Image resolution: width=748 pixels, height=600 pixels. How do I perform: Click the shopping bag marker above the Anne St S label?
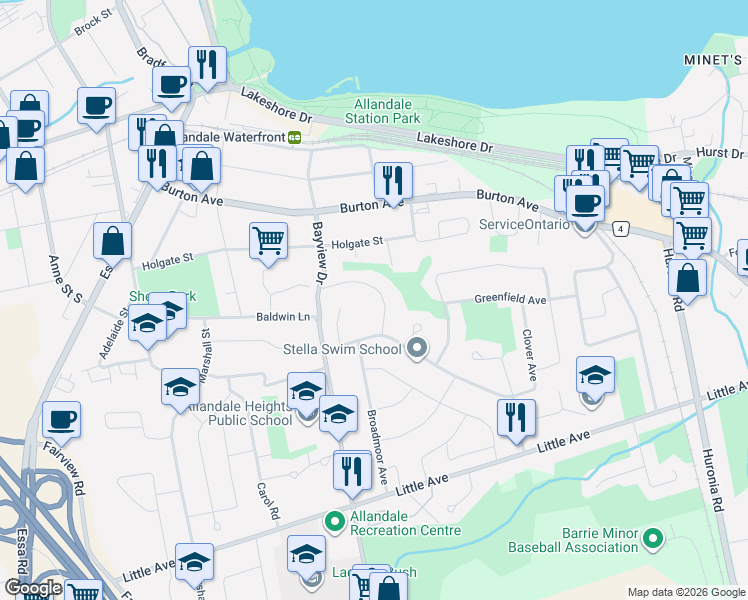[x=25, y=167]
